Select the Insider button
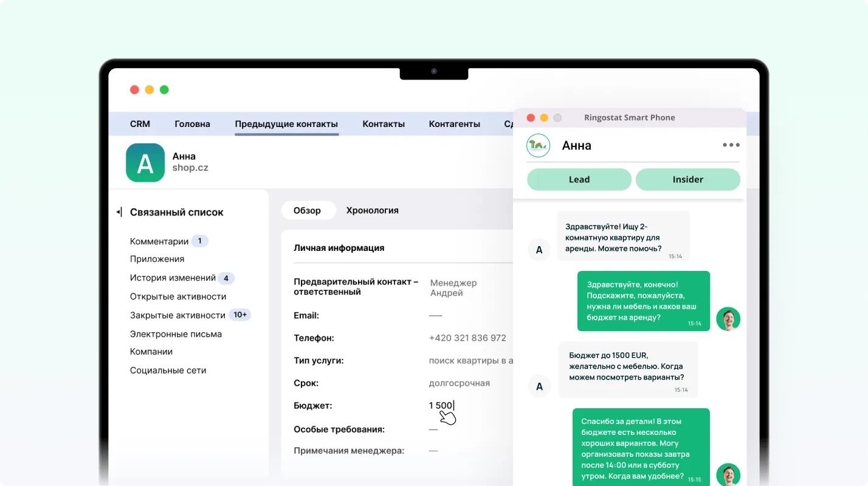The image size is (868, 486). tap(687, 179)
